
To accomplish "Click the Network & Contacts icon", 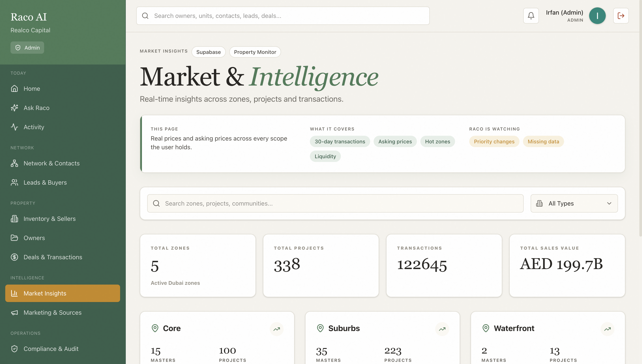I will [14, 163].
